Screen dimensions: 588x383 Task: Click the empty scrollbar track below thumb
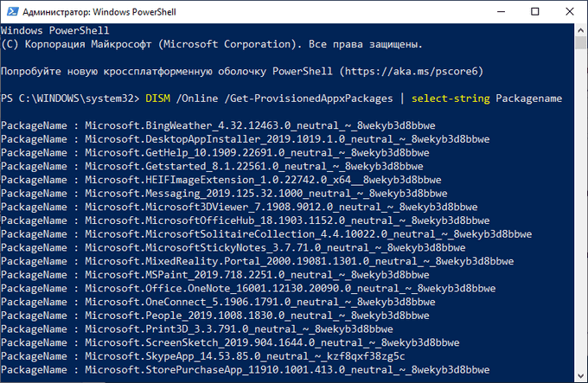point(580,209)
